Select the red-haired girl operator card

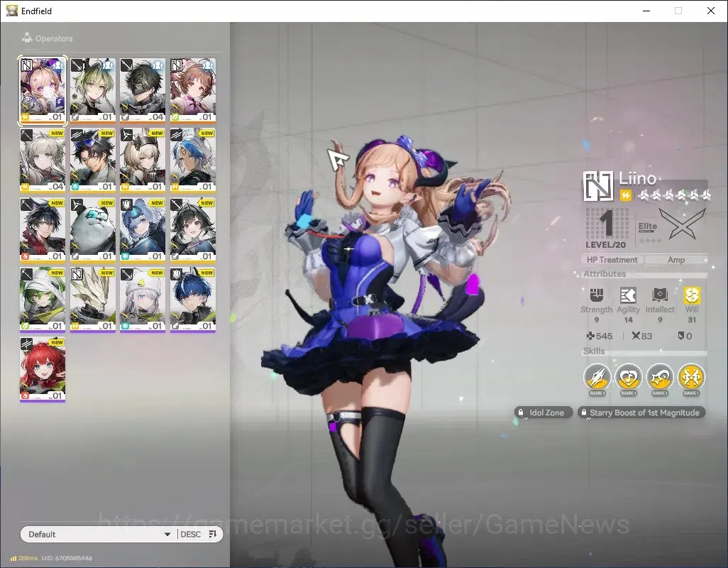(43, 369)
